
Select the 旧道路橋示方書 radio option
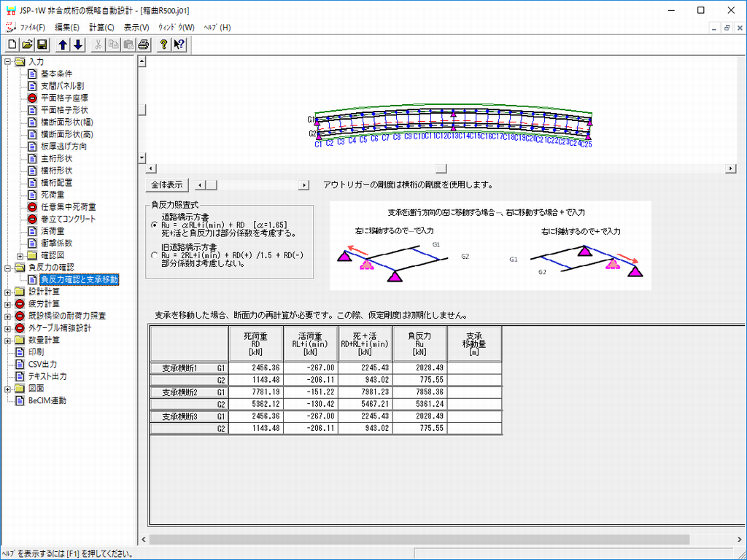153,255
